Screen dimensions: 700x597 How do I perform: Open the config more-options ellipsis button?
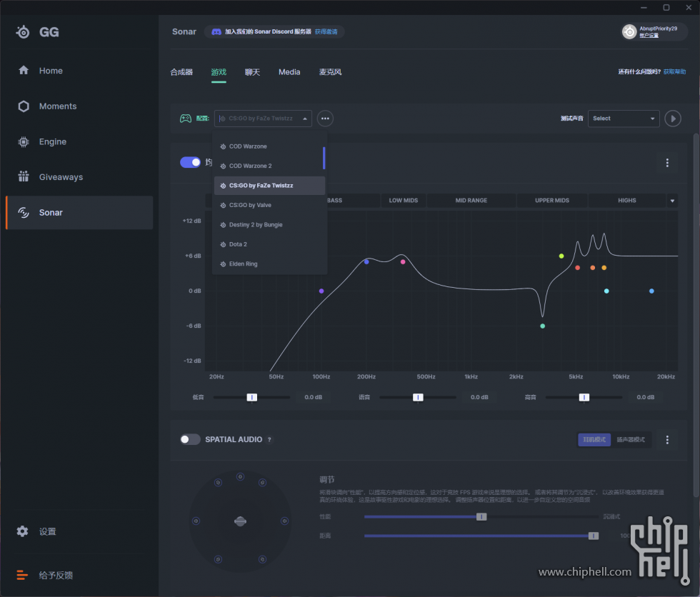click(x=325, y=119)
